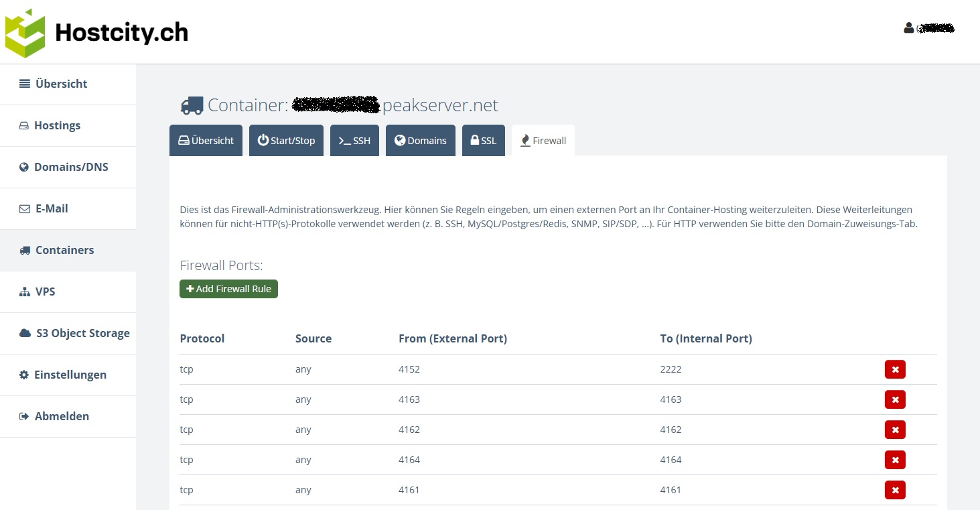This screenshot has width=980, height=510.
Task: Open S3 Object Storage page
Action: point(82,333)
